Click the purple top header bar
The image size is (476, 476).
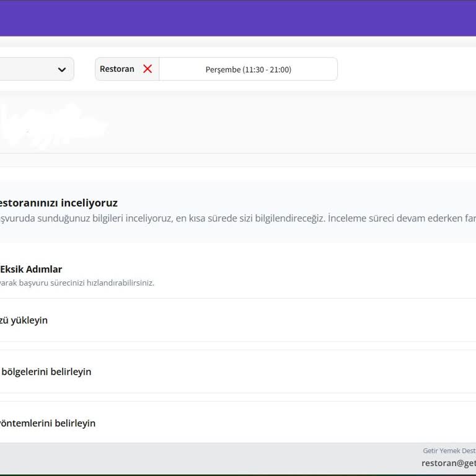[x=238, y=18]
